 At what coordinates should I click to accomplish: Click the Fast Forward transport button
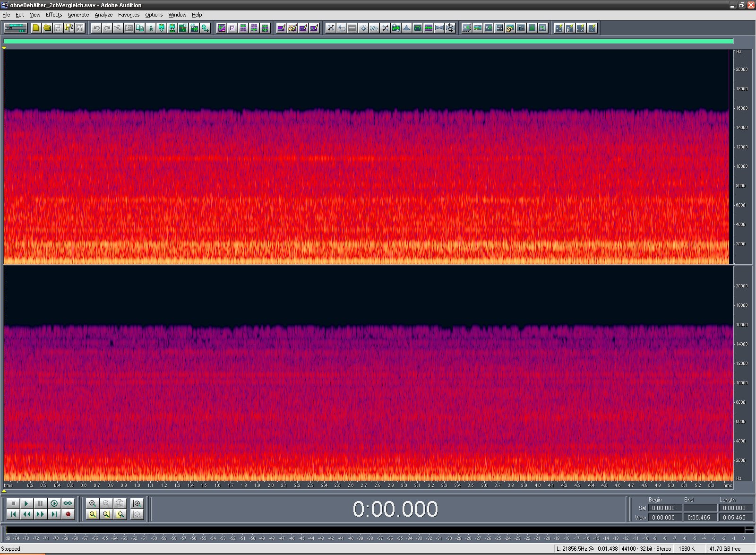pos(40,514)
